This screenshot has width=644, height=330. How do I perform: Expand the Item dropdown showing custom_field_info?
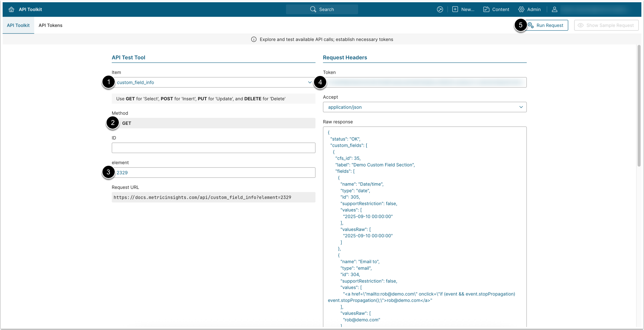tap(213, 82)
